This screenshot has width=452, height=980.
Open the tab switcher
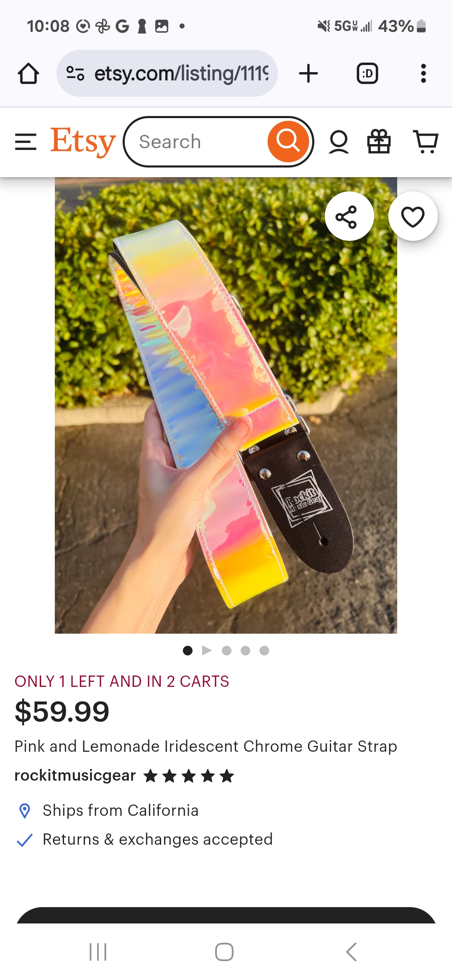click(x=367, y=74)
